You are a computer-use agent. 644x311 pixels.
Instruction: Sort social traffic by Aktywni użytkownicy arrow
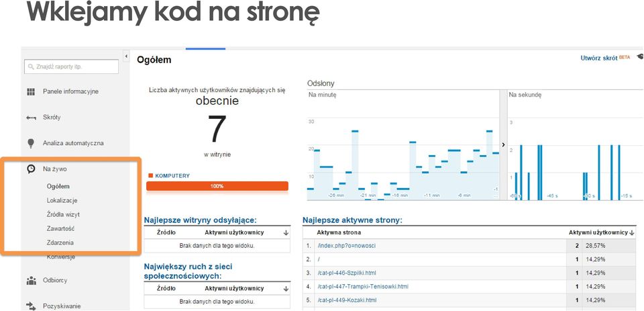coord(286,289)
